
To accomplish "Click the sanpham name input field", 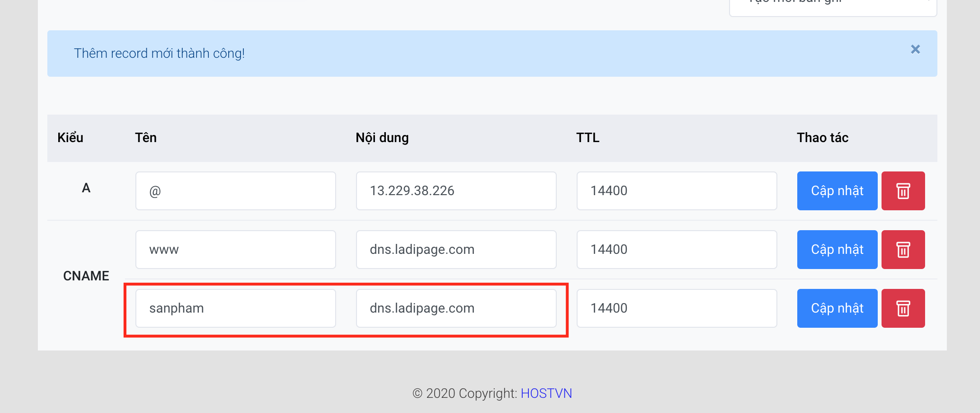I will 235,308.
